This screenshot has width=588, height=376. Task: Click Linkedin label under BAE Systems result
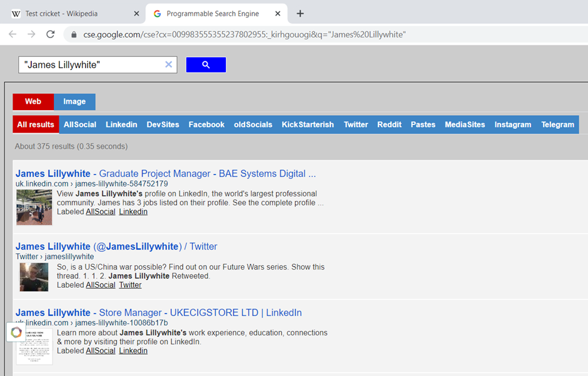tap(133, 212)
